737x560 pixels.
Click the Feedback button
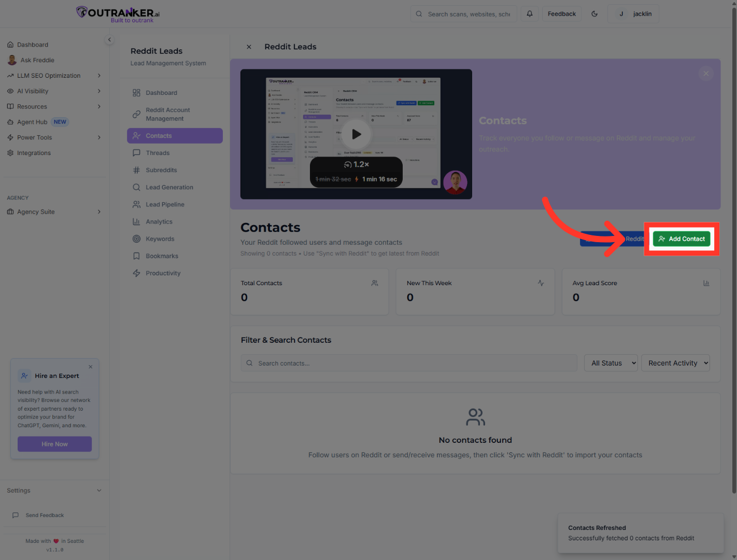click(562, 14)
